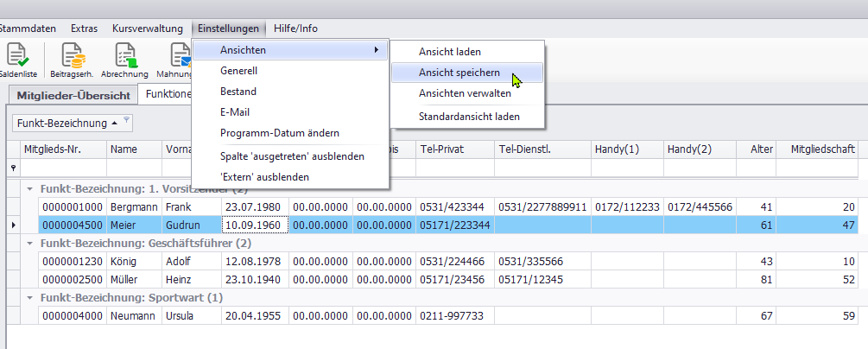Click the filter row pin icon
868x349 pixels.
tap(13, 168)
